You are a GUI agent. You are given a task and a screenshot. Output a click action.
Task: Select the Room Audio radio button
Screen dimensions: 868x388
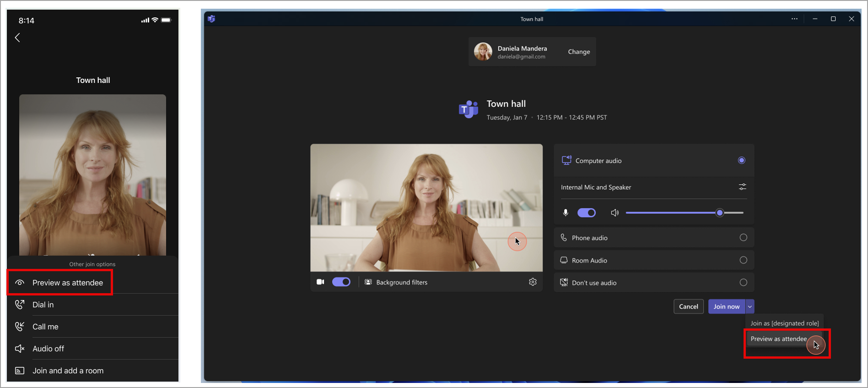(743, 260)
